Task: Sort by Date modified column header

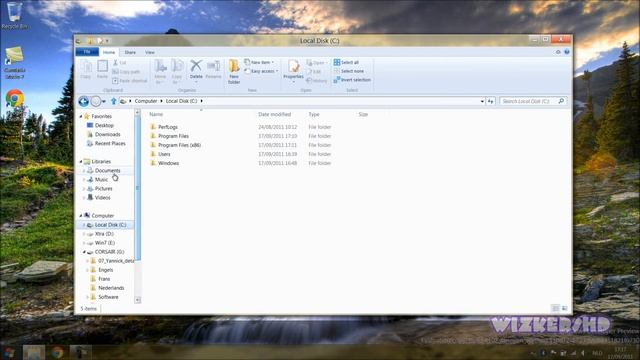Action: (274, 114)
